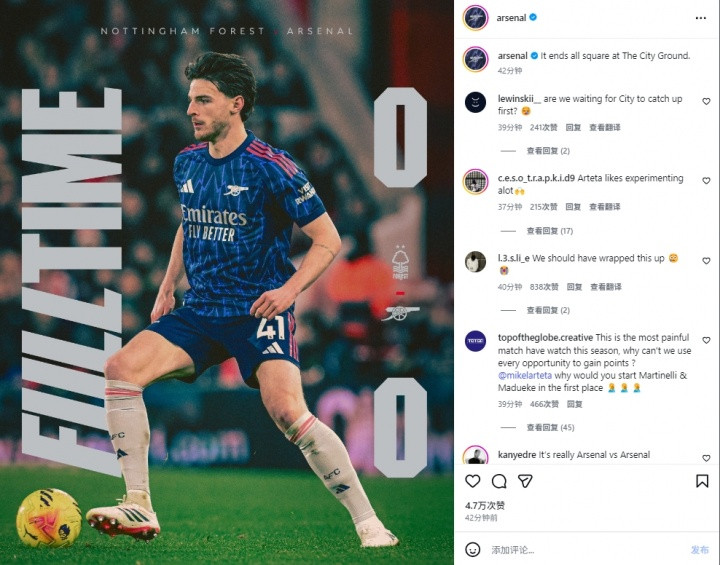Open the @mikelarteta mention link
This screenshot has height=565, width=720.
tap(525, 375)
